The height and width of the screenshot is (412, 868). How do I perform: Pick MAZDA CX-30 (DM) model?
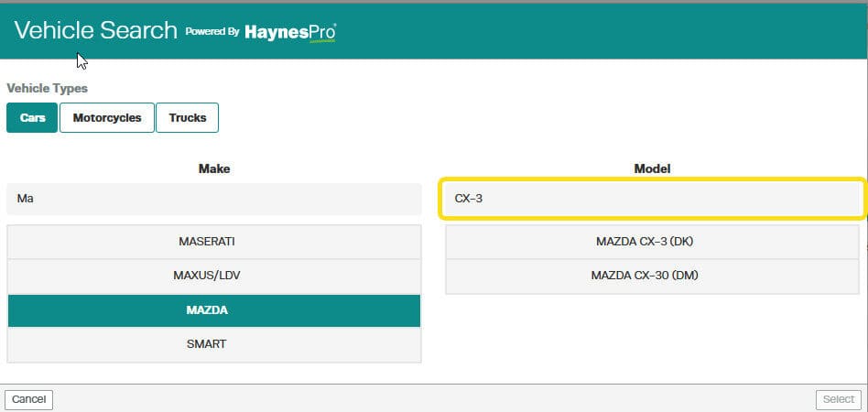pyautogui.click(x=652, y=276)
